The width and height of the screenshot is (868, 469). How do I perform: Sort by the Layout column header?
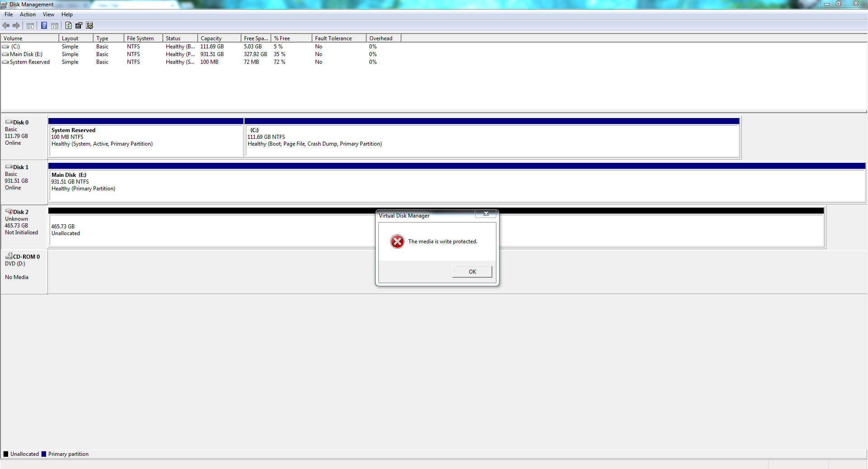76,38
